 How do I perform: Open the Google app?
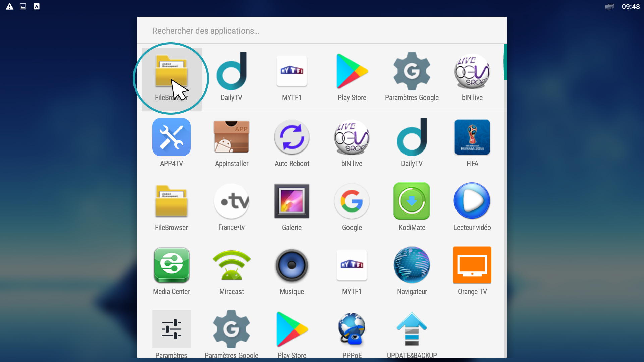[x=352, y=207]
